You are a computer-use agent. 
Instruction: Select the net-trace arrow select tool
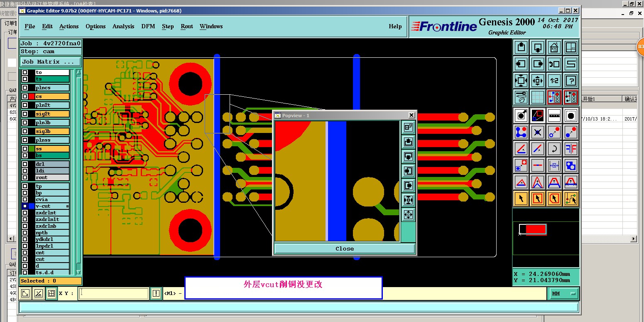pyautogui.click(x=571, y=199)
